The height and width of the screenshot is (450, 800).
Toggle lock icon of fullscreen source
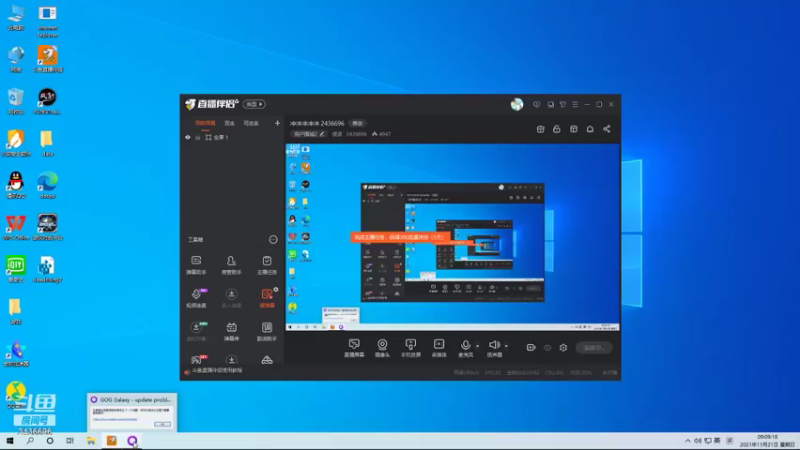[197, 137]
